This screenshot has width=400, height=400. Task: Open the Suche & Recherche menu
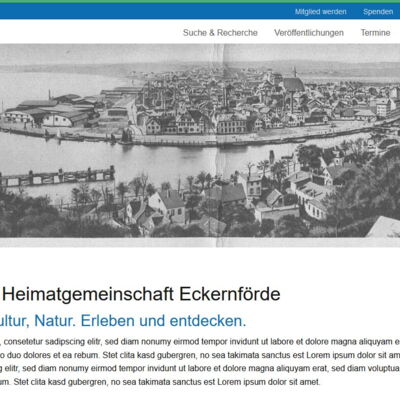click(x=220, y=33)
